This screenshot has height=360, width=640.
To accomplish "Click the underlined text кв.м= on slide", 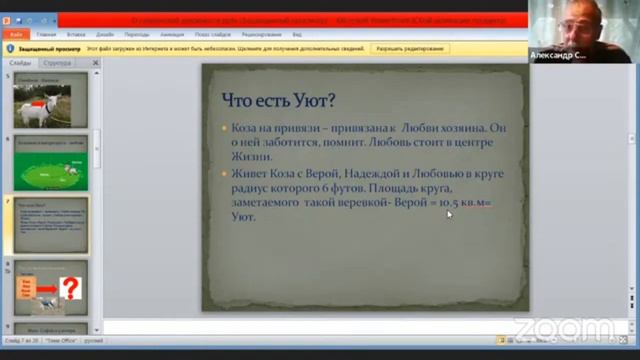I will pyautogui.click(x=476, y=202).
